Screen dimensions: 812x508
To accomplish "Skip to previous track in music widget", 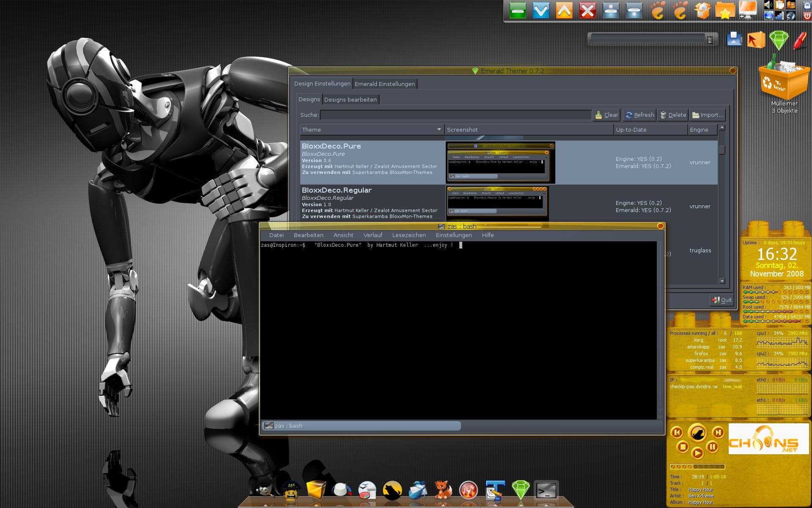I will point(677,432).
